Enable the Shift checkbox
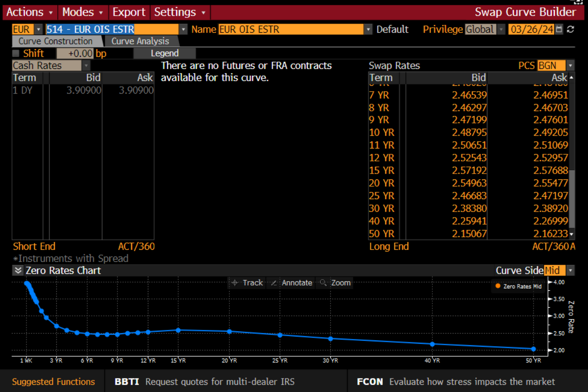Viewport: 588px width, 392px height. pyautogui.click(x=16, y=54)
